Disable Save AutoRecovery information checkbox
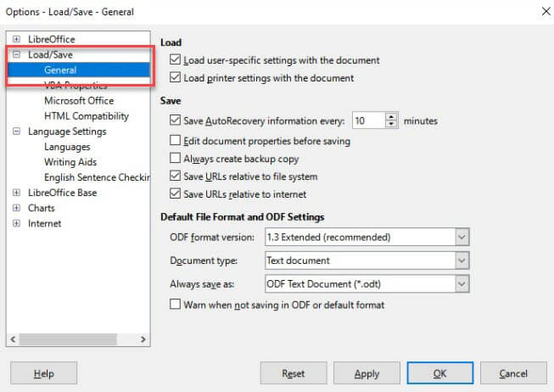 coord(175,120)
